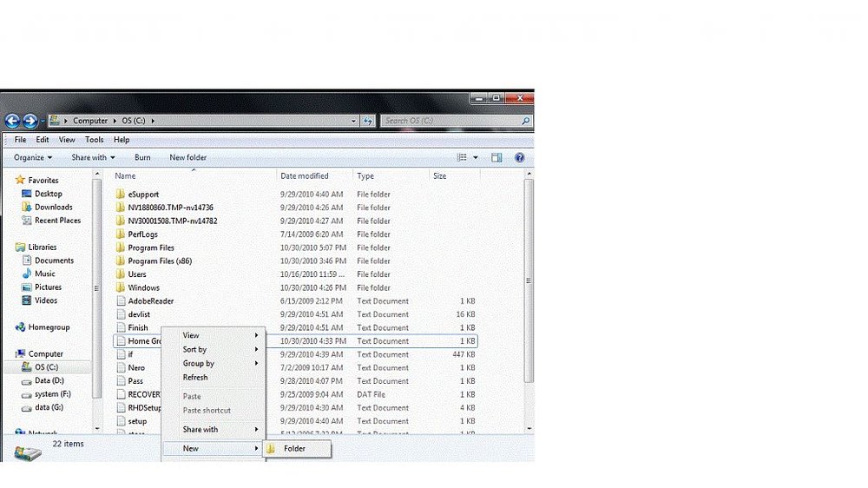Screen dimensions: 868x488
Task: Click the OS (C:) drive icon
Action: pos(26,366)
